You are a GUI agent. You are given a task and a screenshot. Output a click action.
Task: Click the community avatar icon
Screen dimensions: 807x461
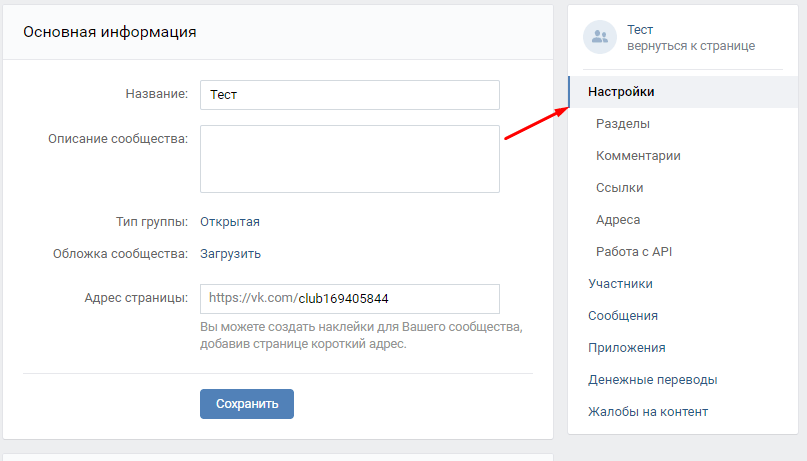600,37
